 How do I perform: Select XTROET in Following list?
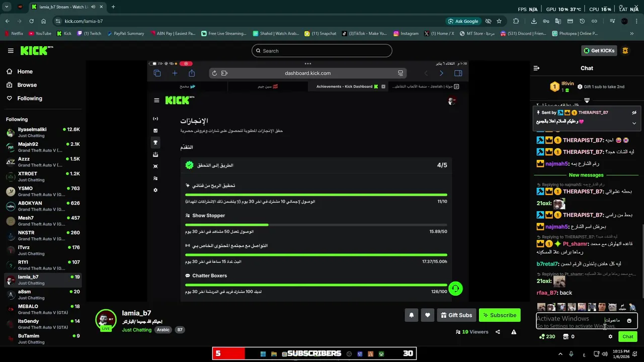[43, 176]
